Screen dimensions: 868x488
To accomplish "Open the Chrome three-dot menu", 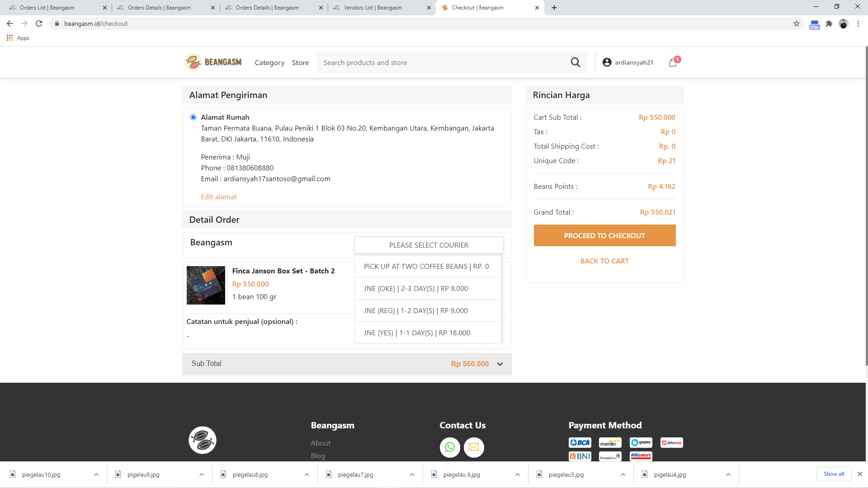I will [x=858, y=23].
